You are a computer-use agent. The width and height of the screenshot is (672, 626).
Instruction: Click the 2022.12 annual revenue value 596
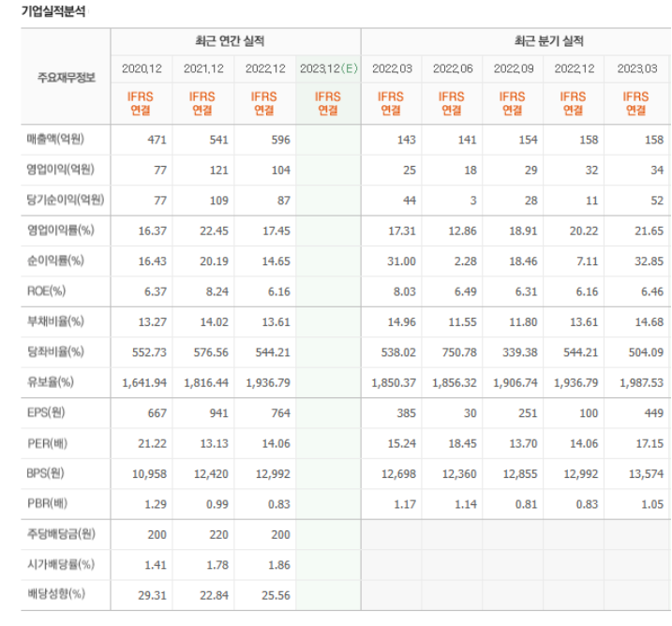pyautogui.click(x=281, y=140)
